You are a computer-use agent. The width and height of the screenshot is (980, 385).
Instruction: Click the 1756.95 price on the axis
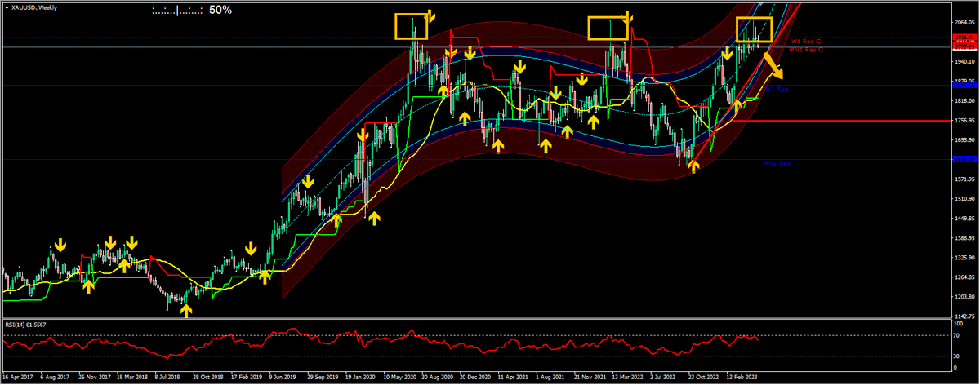pyautogui.click(x=965, y=120)
